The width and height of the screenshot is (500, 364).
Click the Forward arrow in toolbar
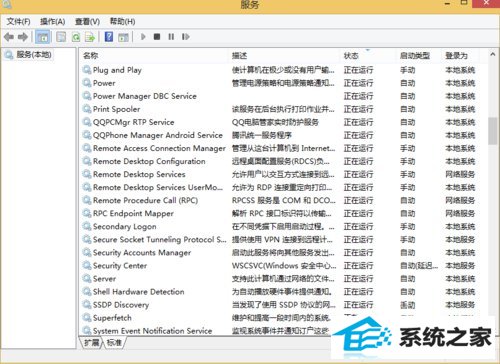click(23, 37)
